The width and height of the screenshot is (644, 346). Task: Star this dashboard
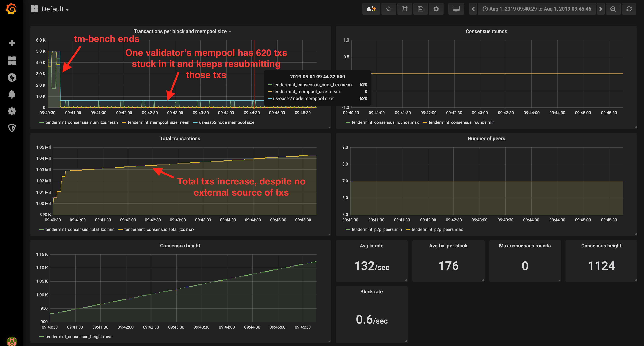pos(389,9)
